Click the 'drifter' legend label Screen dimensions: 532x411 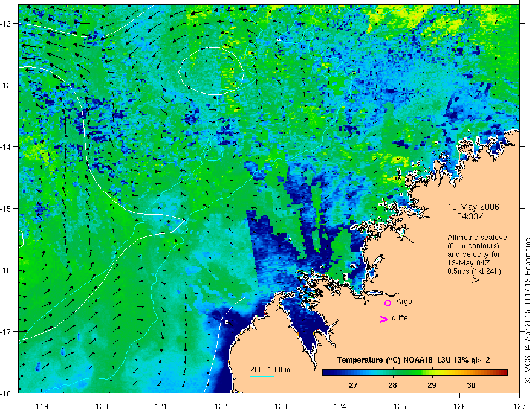(x=401, y=318)
